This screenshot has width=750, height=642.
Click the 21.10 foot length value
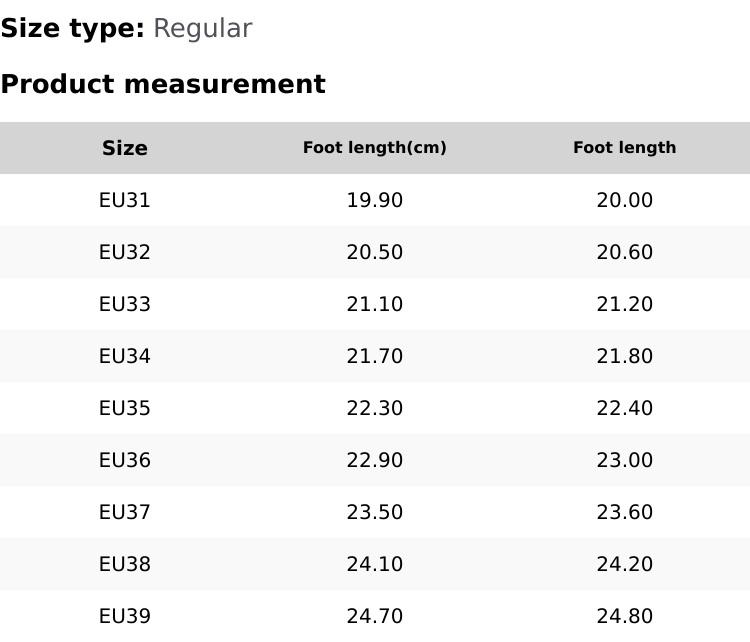(375, 304)
